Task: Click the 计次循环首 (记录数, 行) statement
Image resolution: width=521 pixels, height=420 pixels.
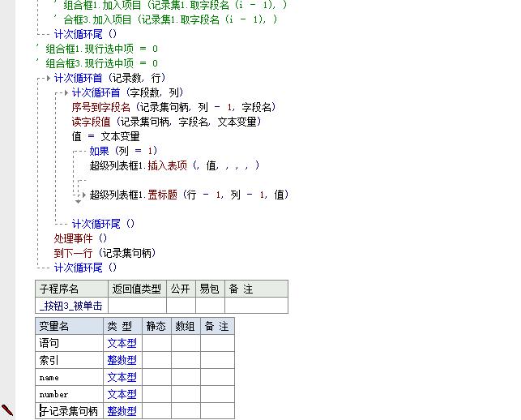Action: [x=109, y=78]
